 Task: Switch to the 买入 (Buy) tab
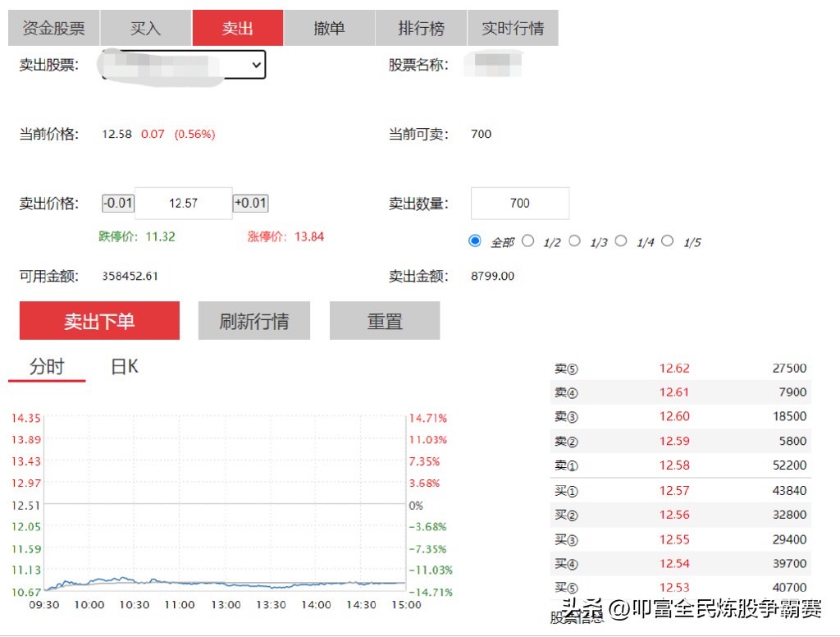(x=144, y=27)
